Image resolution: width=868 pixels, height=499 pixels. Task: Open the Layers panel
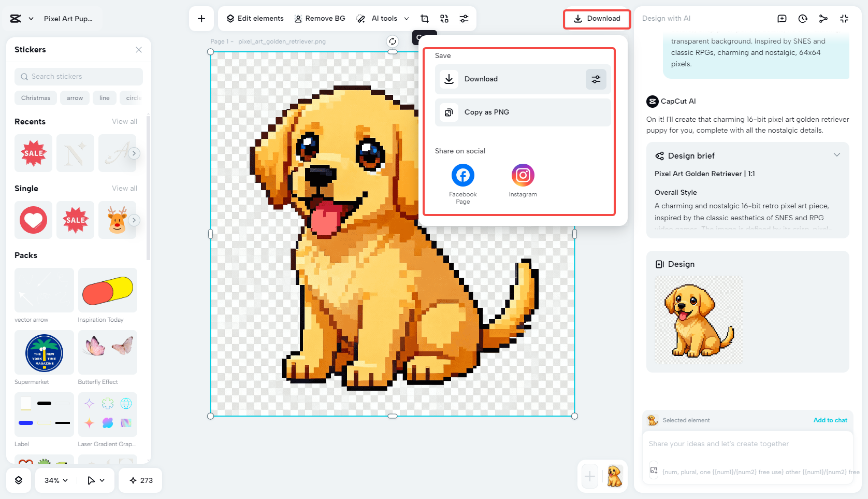point(19,480)
